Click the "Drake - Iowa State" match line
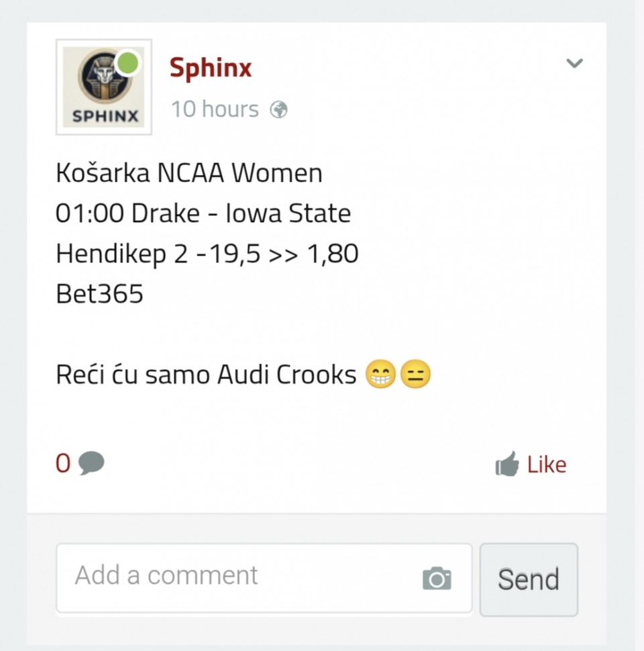This screenshot has height=651, width=644. [203, 214]
